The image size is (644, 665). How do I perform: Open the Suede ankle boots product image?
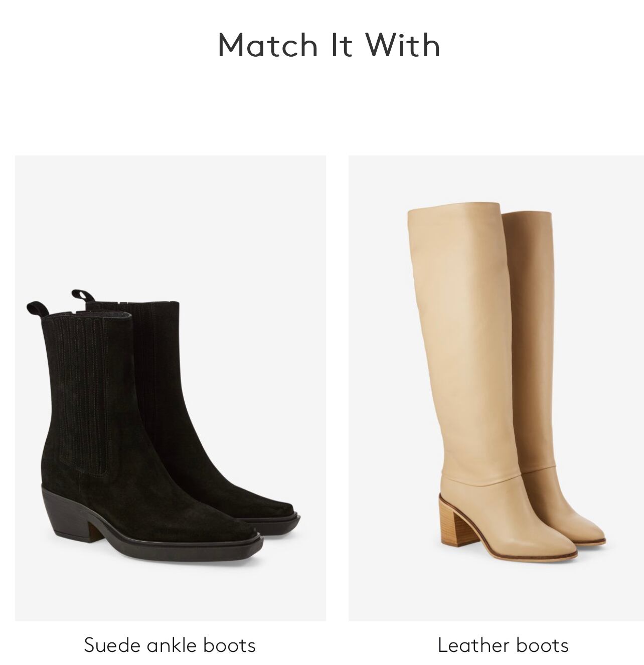[x=171, y=388]
